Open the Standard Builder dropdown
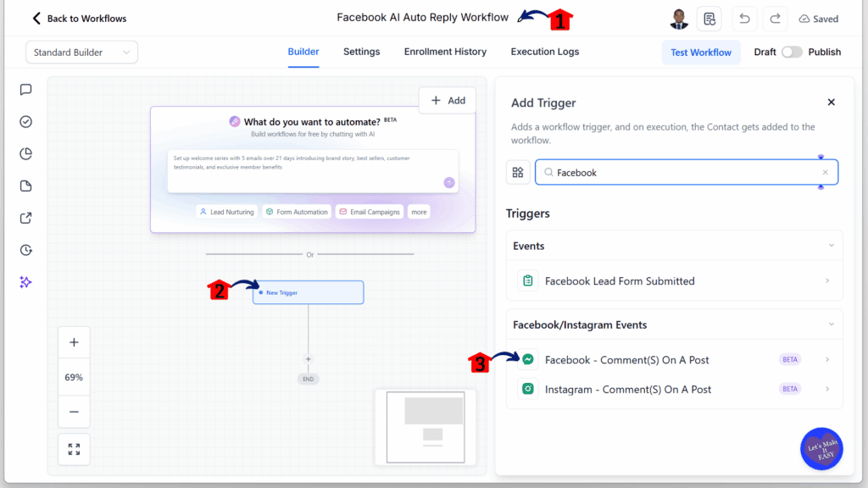868x488 pixels. (81, 52)
